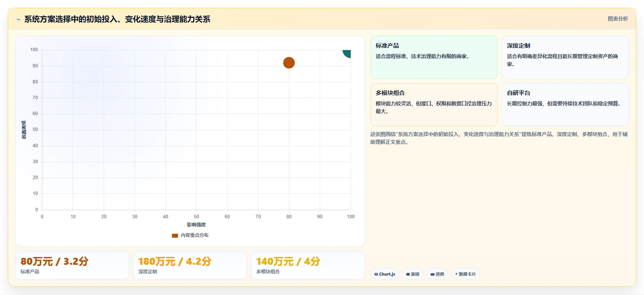644x295 pixels.
Task: Open the 180万元 / 4.2分 stat card
Action: click(190, 265)
